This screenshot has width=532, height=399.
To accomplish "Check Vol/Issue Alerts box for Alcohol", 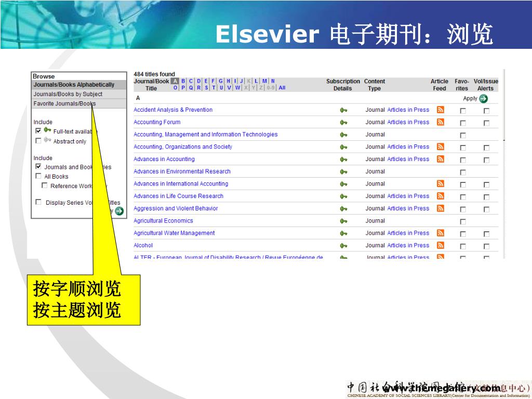I will [486, 246].
